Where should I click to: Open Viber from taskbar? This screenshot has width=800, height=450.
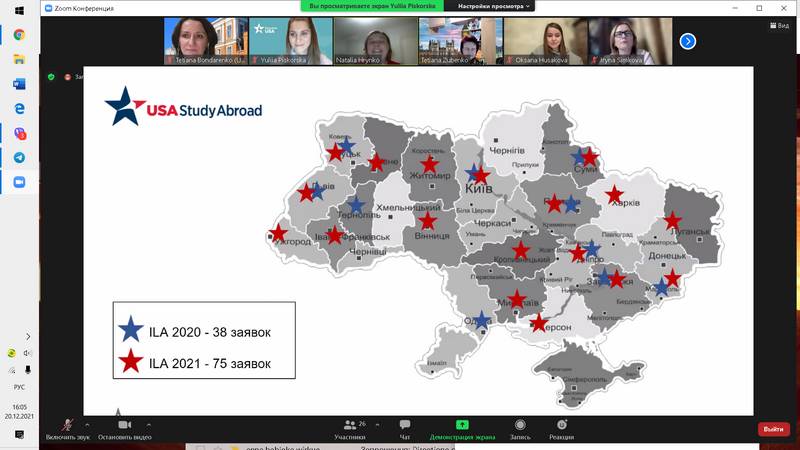19,133
